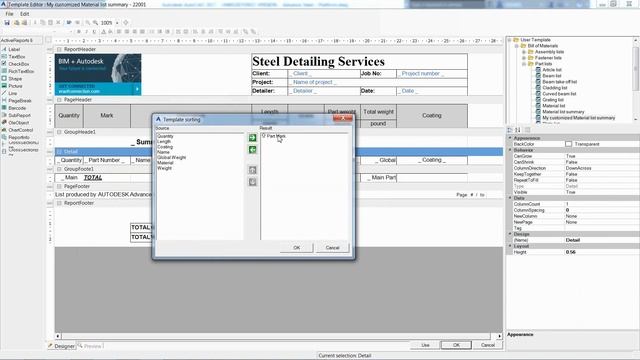Toggle the GroupFooter1 section collapse box
This screenshot has width=640, height=360.
(60, 169)
